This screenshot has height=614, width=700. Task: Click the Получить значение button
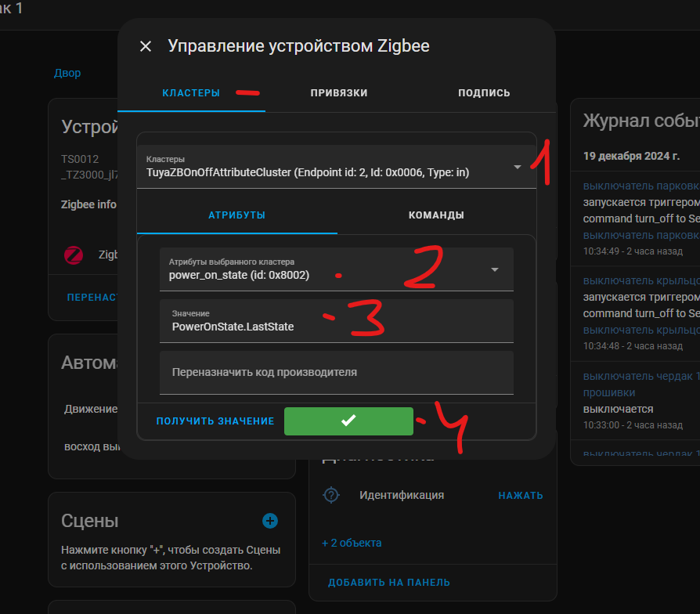[215, 421]
